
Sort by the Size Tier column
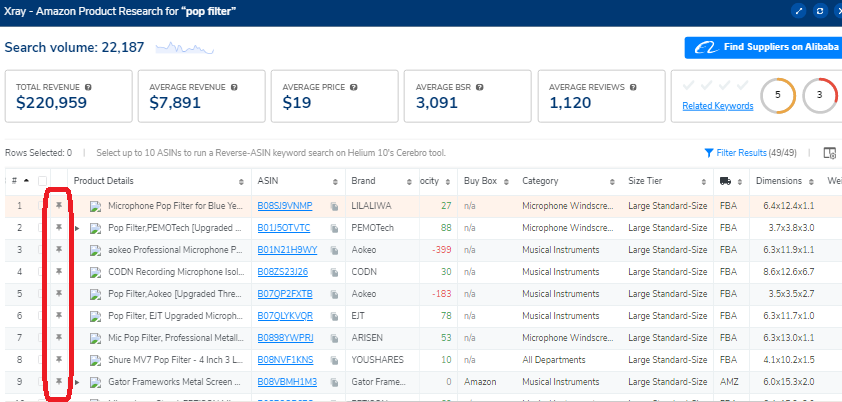click(703, 181)
